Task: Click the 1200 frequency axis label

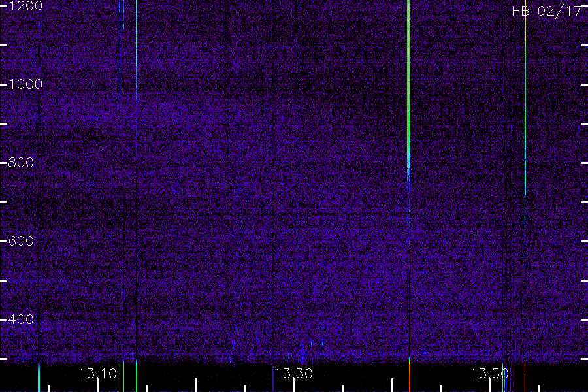Action: coord(25,6)
